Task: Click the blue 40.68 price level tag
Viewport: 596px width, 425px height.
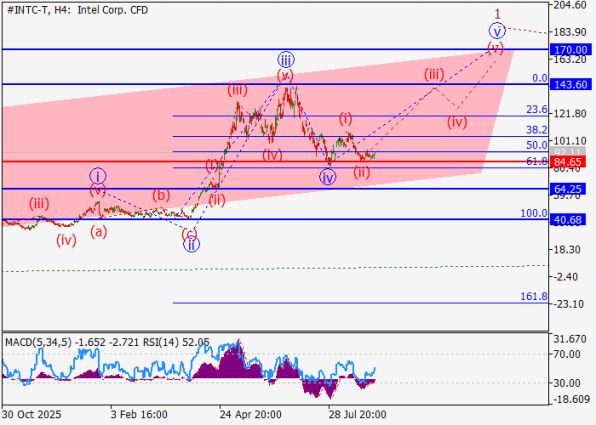Action: click(x=568, y=220)
